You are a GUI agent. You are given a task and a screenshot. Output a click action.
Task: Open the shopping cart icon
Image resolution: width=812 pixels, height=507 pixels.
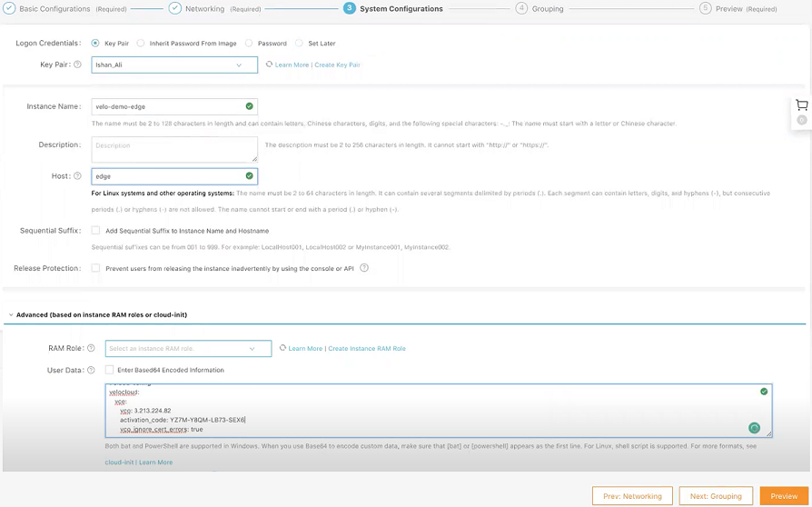[801, 105]
